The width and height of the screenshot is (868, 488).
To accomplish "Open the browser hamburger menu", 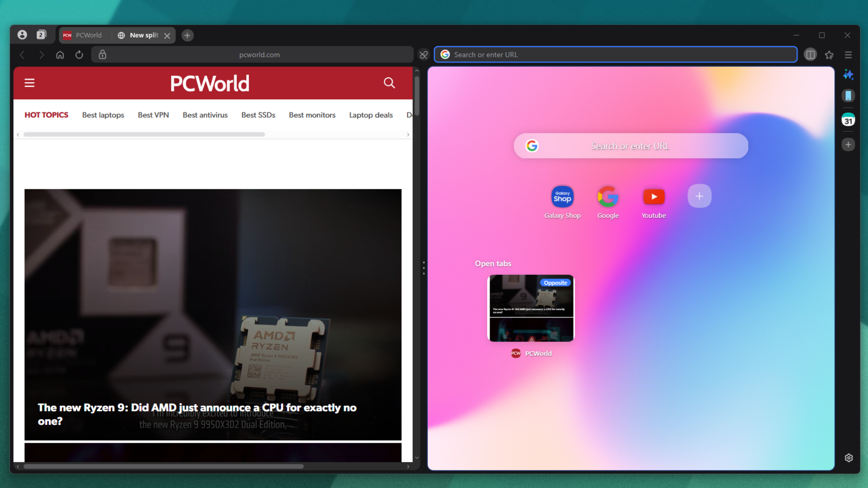I will click(x=849, y=54).
